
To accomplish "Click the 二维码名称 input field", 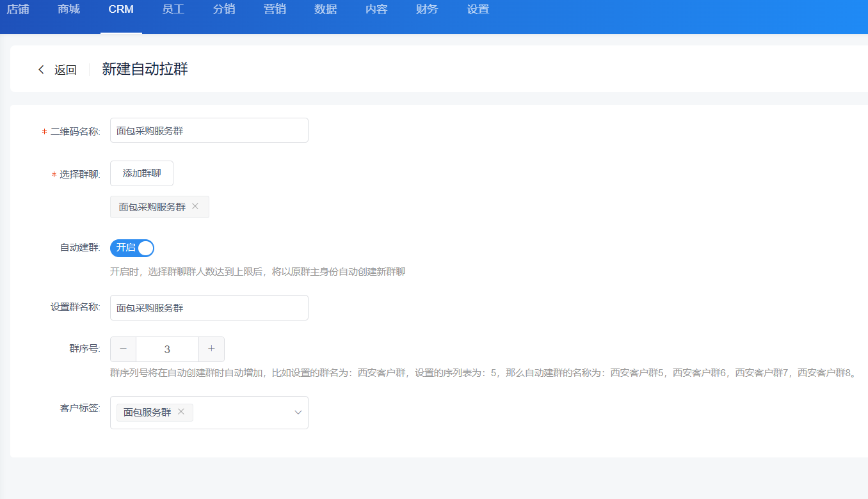I will coord(209,131).
